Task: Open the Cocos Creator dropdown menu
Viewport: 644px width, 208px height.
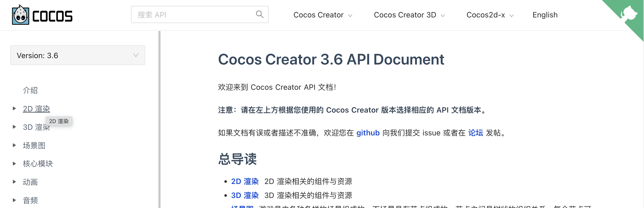Action: [323, 15]
